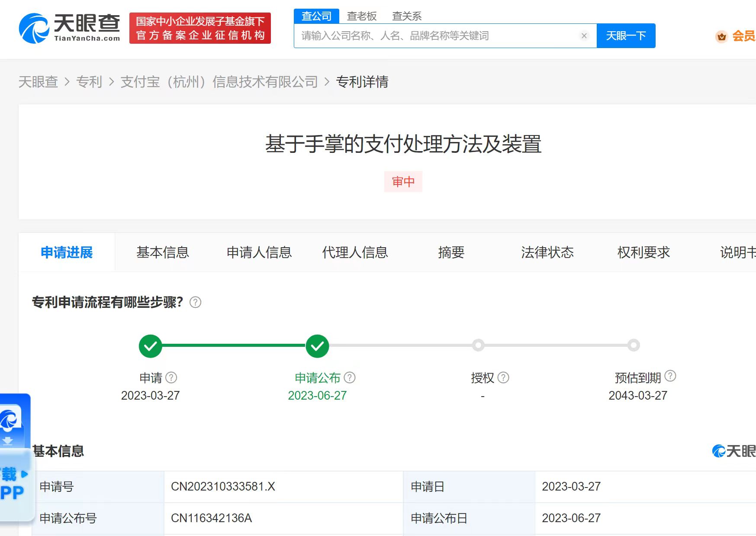Click inside the company search input field
This screenshot has width=756, height=536.
click(x=433, y=36)
